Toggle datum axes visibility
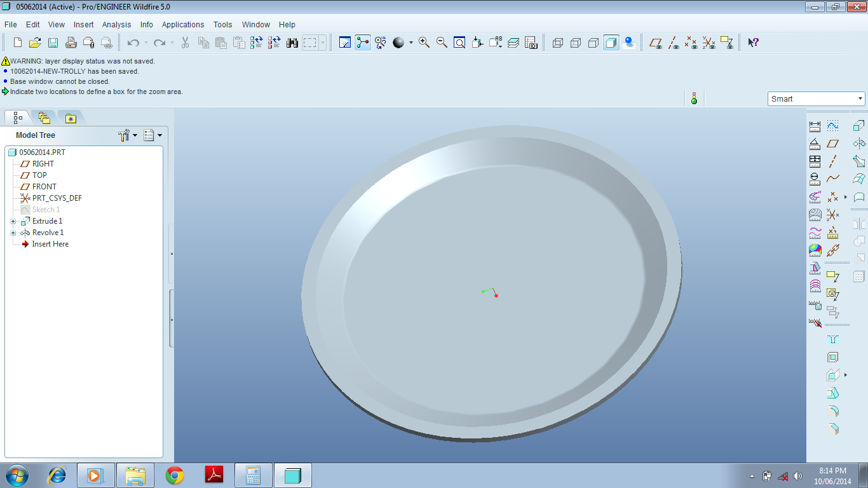Screen dimensions: 868x488 tap(674, 43)
